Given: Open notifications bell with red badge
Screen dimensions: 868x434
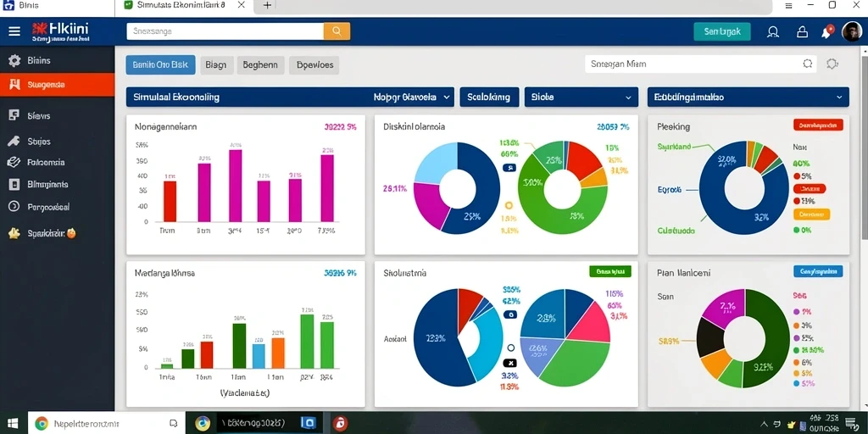Looking at the screenshot, I should click(x=827, y=31).
